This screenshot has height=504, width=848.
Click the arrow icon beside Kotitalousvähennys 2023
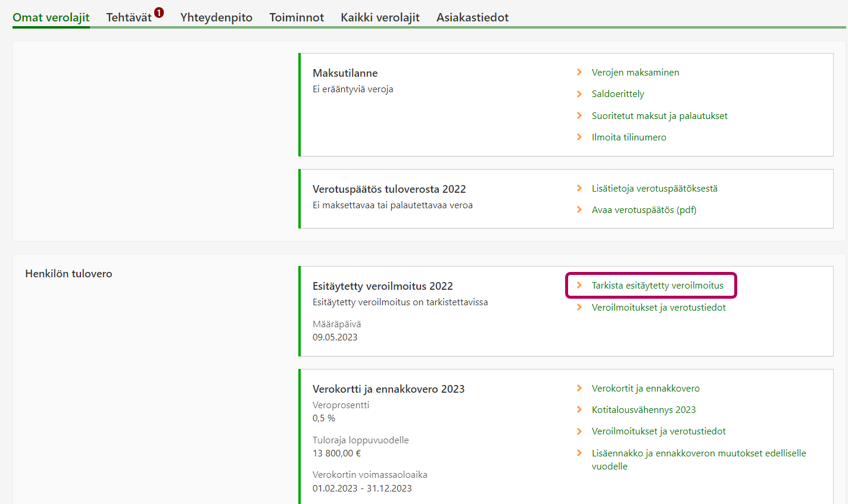tap(579, 410)
